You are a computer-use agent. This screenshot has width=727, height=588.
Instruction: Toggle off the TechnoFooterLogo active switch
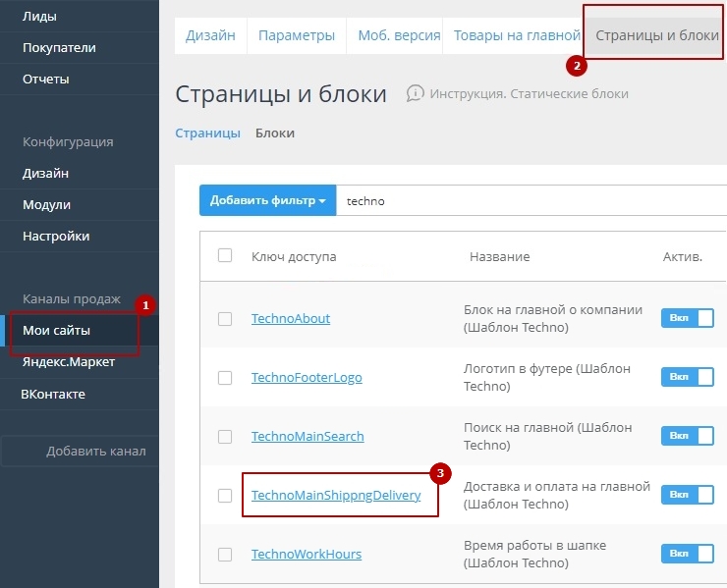687,377
